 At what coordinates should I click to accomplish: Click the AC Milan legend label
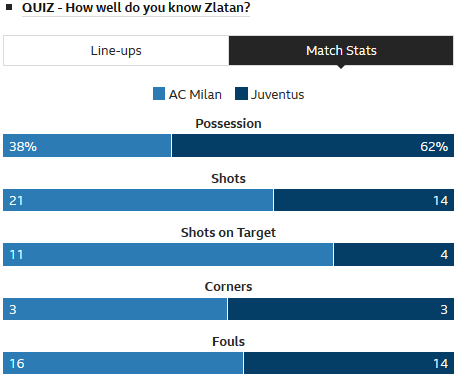[195, 95]
